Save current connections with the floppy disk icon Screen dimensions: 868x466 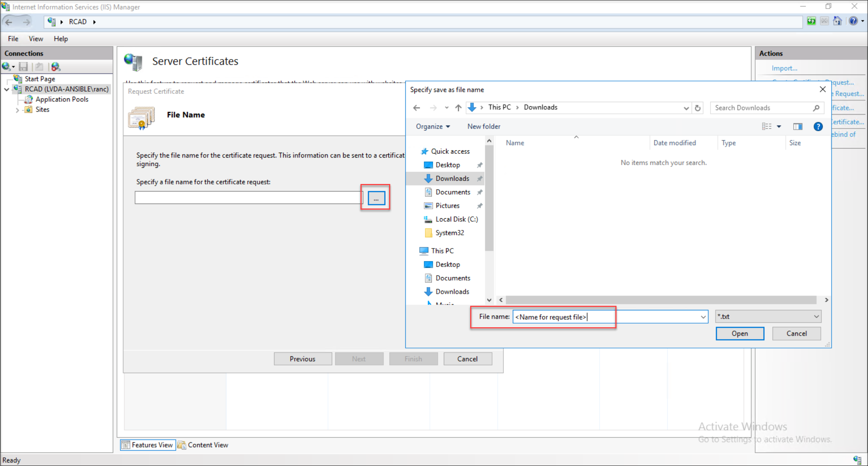(x=23, y=66)
